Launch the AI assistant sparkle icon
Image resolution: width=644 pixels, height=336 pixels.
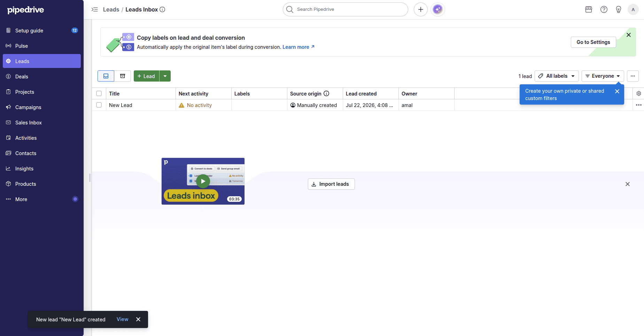point(438,9)
